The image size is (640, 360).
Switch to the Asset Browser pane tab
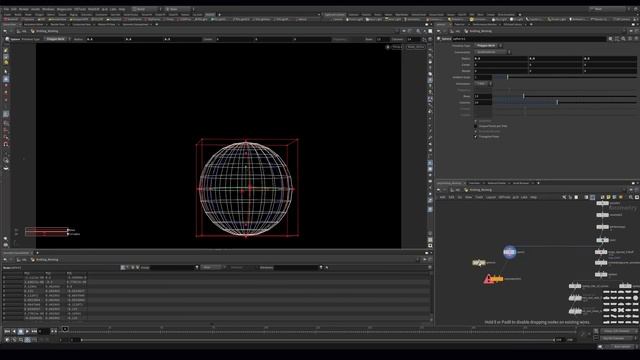click(521, 183)
